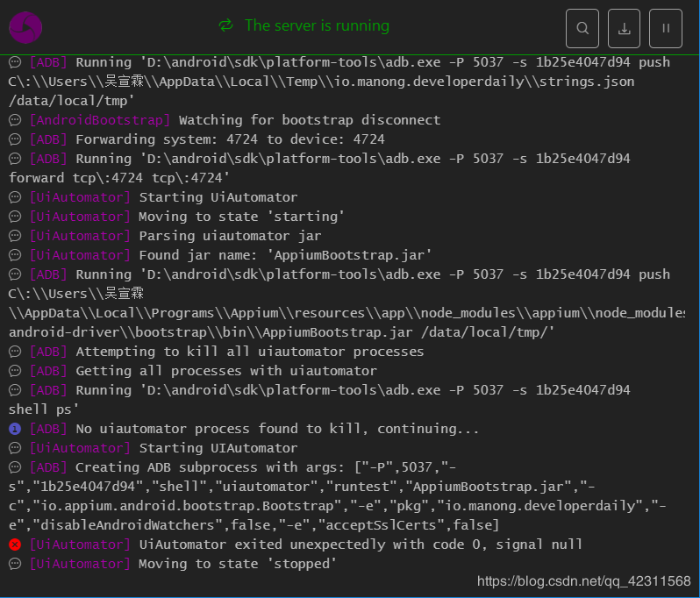Click the UiAutomator exited unexpectedly error message

click(361, 545)
